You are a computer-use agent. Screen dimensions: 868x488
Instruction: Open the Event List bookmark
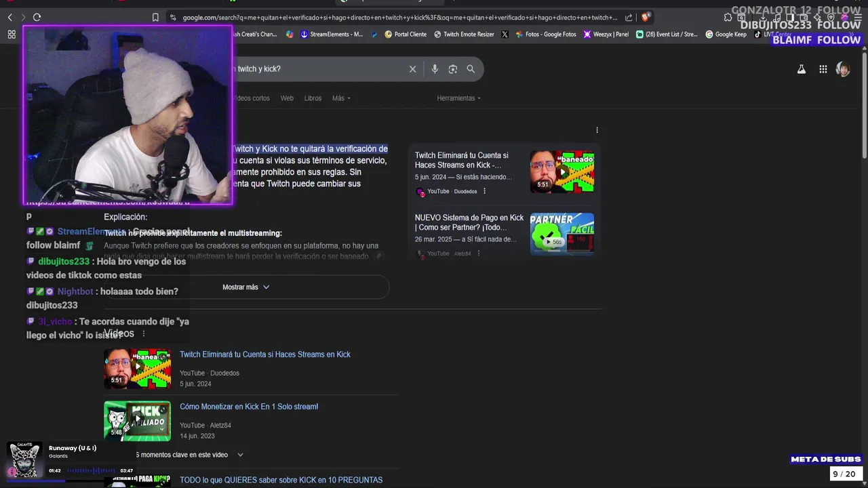667,35
